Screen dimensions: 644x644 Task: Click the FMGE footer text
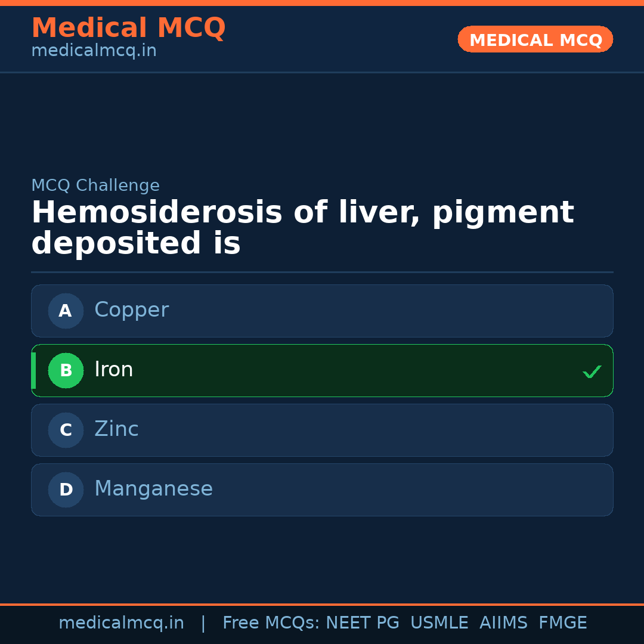(x=562, y=623)
